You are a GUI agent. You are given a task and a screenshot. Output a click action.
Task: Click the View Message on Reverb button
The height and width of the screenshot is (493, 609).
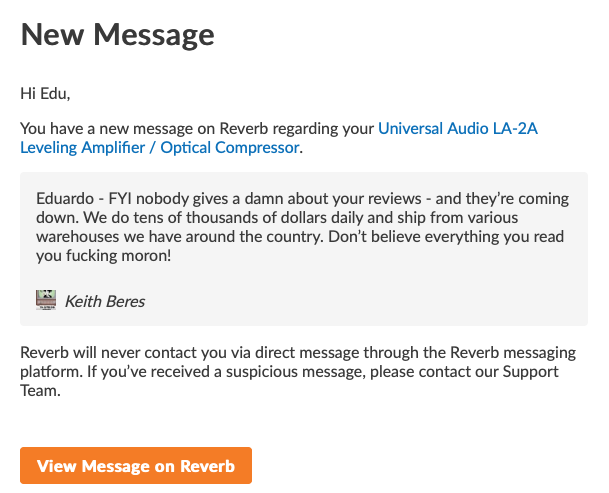point(136,465)
